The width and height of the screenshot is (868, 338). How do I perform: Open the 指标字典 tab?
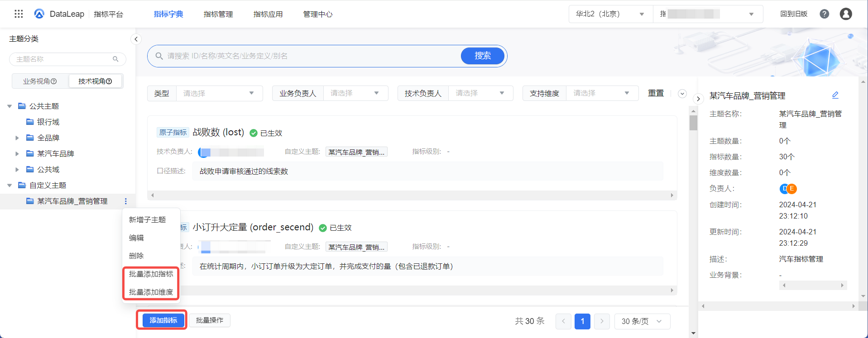coord(168,14)
